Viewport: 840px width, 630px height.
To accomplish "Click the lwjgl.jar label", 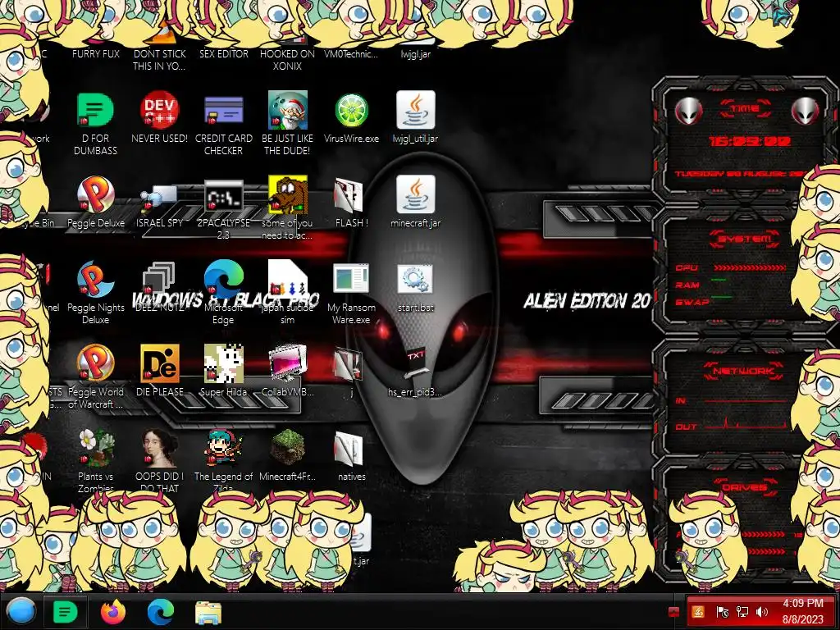I will (x=416, y=53).
